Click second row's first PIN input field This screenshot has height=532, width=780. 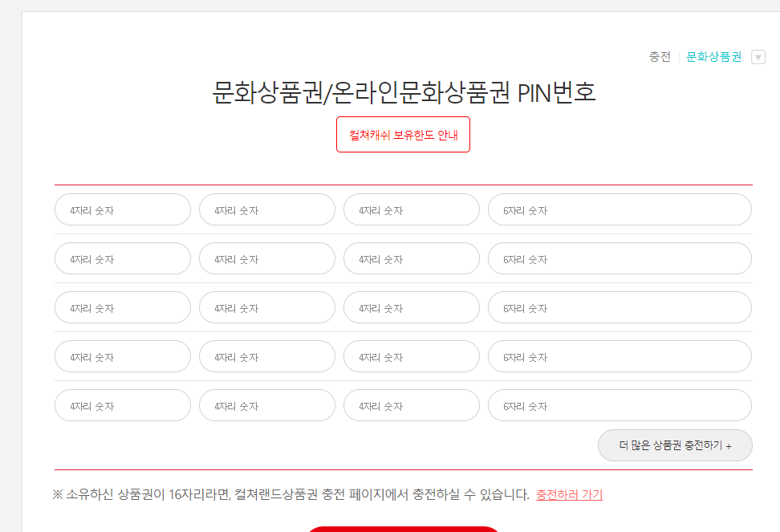point(122,258)
